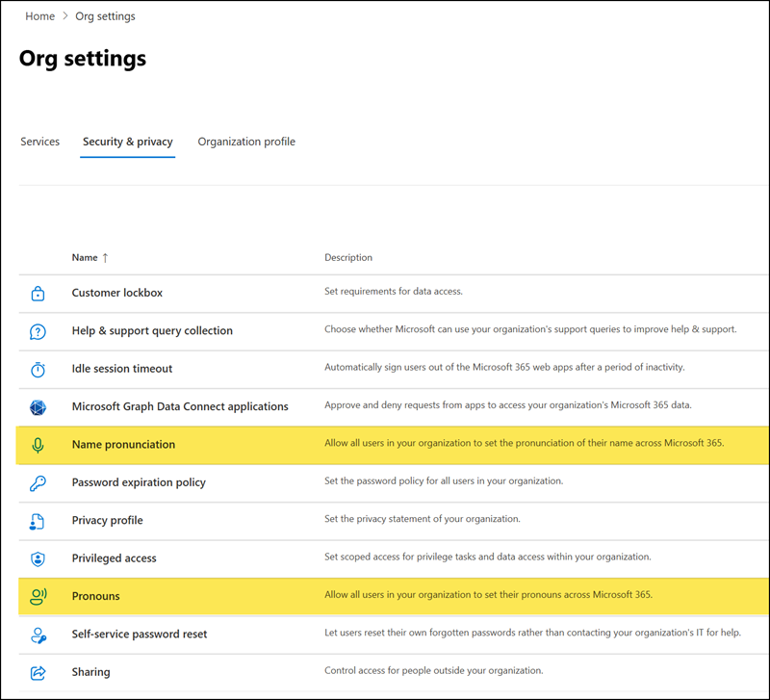The width and height of the screenshot is (770, 700).
Task: Click the Pronouns speaking person icon
Action: pos(38,596)
